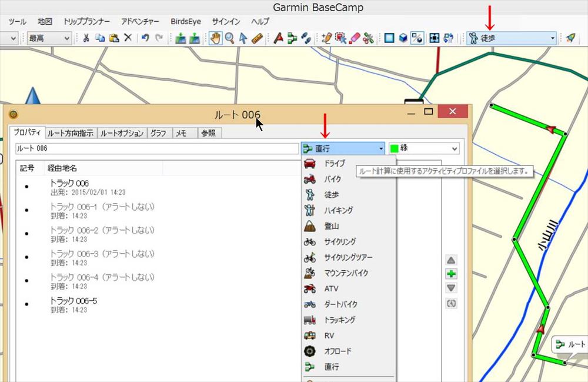This screenshot has width=588, height=382.
Task: Open the 最高 detail level dropdown
Action: (49, 38)
